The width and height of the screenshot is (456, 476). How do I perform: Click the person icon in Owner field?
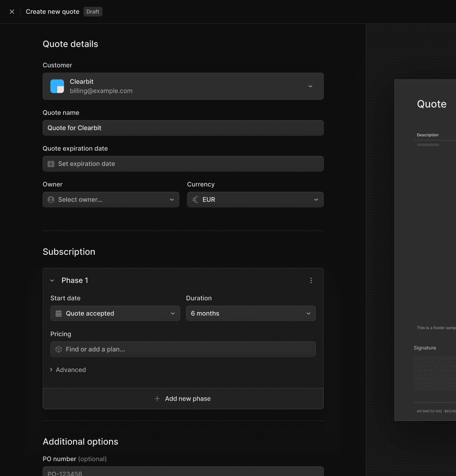51,200
